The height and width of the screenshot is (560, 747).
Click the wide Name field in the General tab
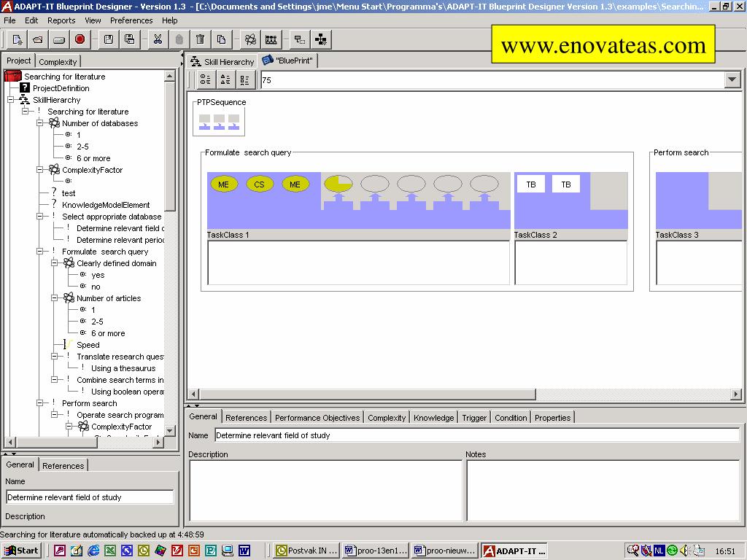tap(477, 435)
